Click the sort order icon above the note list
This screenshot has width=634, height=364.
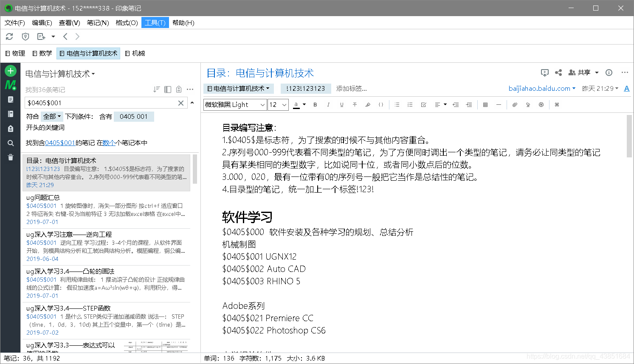pos(157,90)
